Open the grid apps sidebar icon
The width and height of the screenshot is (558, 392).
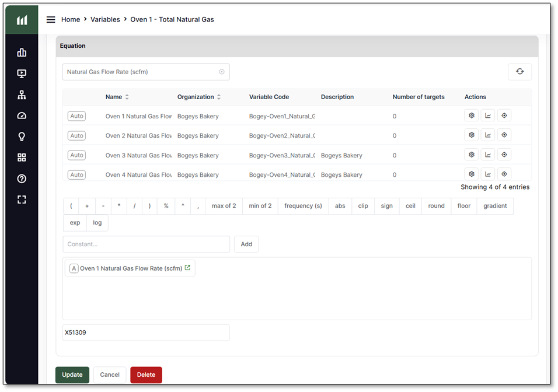click(x=22, y=157)
